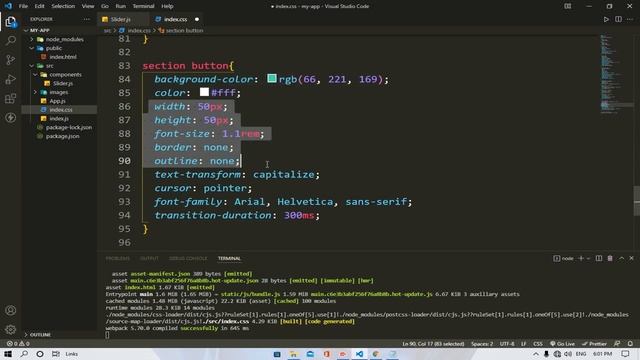
Task: Click Visual Studio Code taskbar icon
Action: coord(359,354)
